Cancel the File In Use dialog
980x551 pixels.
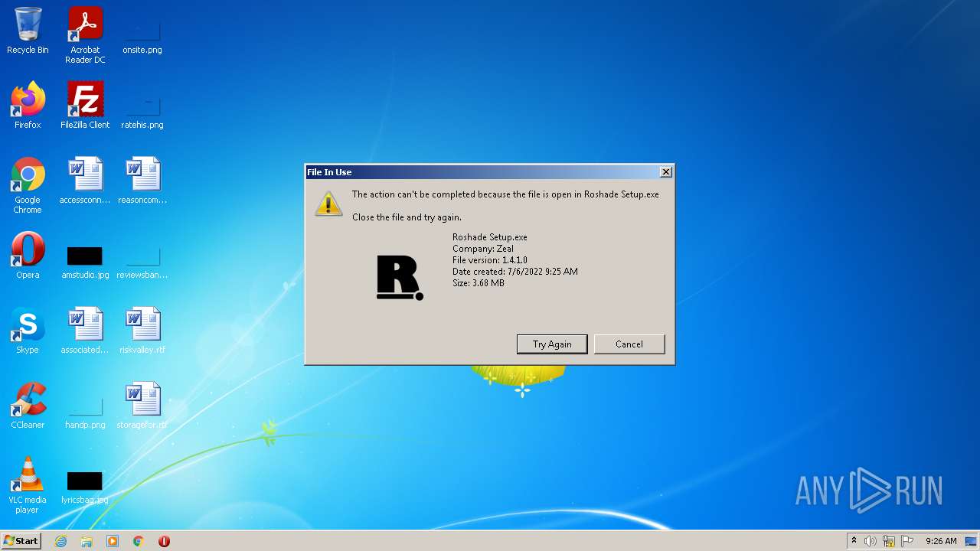click(x=629, y=344)
